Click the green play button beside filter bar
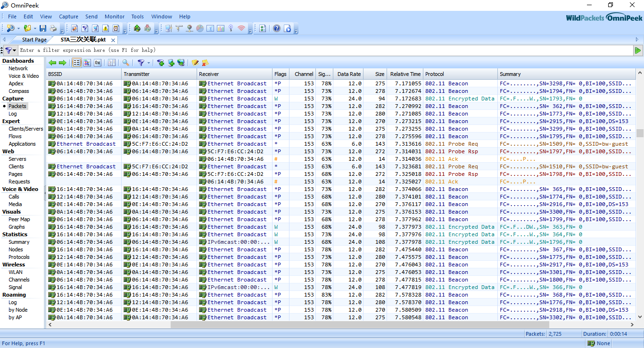Screen dimensions: 644x348 point(638,50)
